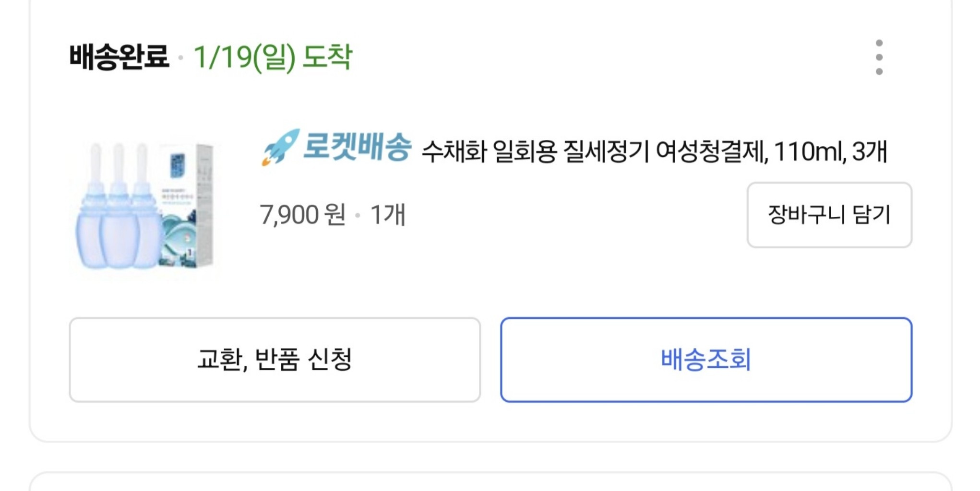Click the 1/19(일) 도착 arrival date
980x491 pixels.
[273, 57]
